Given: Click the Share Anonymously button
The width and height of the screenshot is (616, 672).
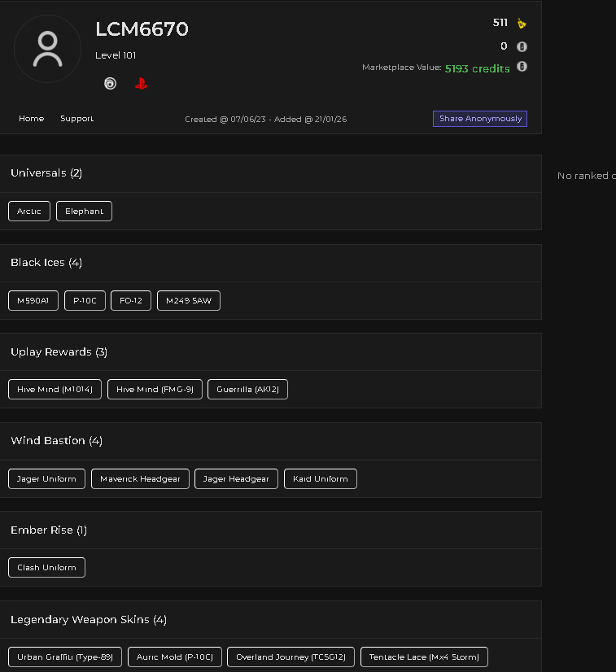Looking at the screenshot, I should tap(480, 119).
